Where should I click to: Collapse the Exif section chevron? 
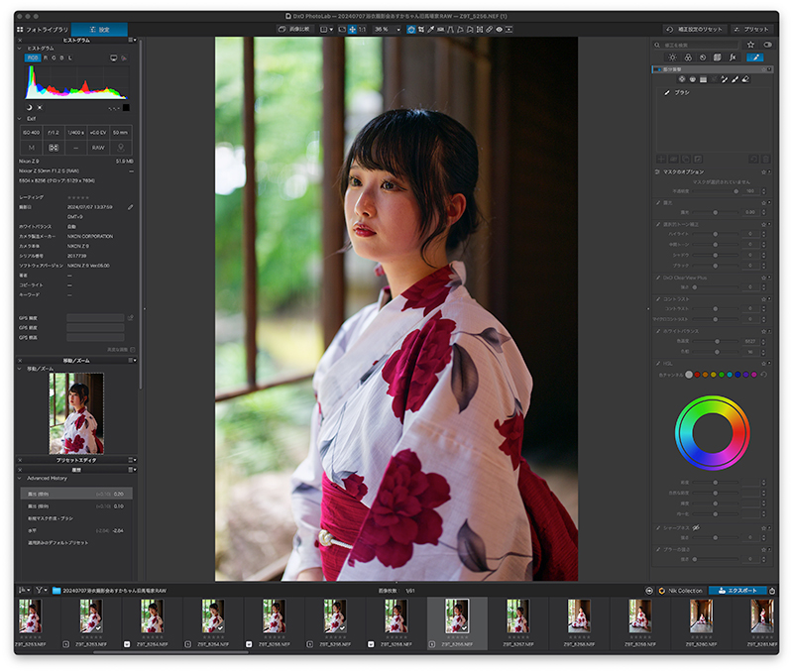point(20,119)
